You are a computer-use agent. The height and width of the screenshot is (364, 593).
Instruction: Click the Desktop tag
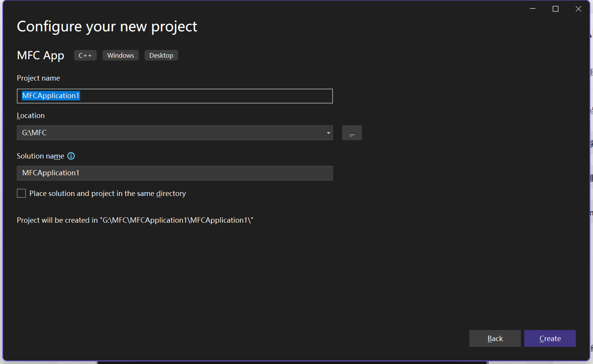[x=161, y=55]
